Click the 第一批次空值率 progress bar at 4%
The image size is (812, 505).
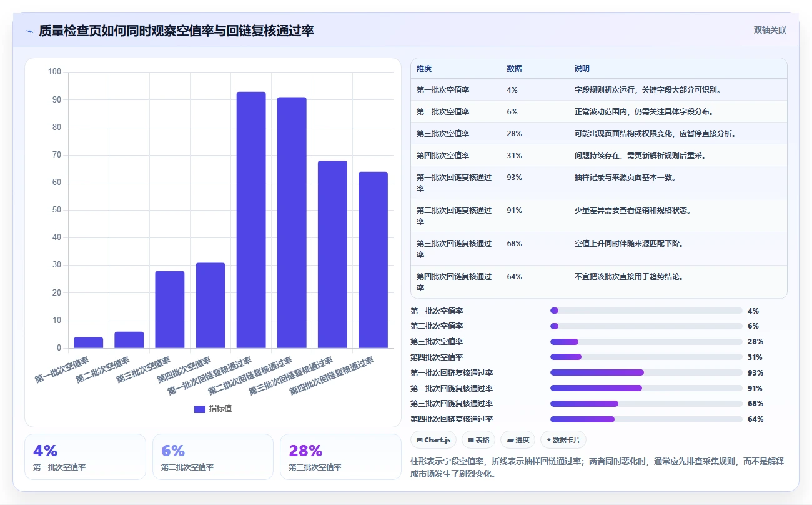[x=646, y=311]
